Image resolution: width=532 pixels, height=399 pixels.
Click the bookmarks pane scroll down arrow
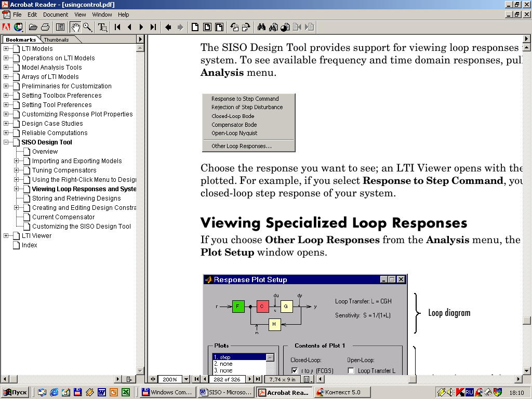coord(140,370)
